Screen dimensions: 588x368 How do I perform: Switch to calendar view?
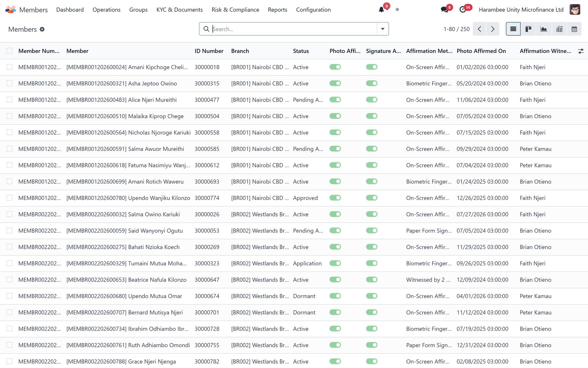pos(574,29)
